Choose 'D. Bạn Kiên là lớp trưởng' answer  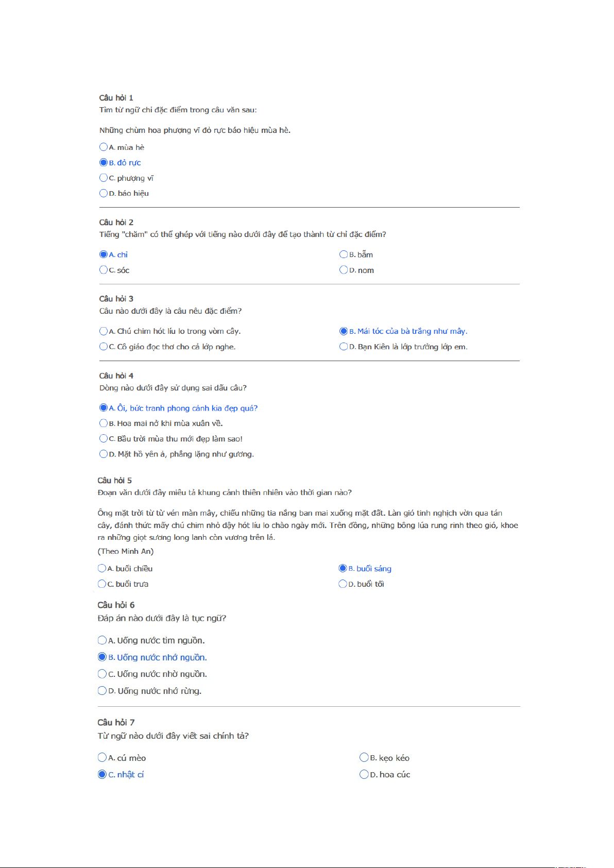(344, 347)
